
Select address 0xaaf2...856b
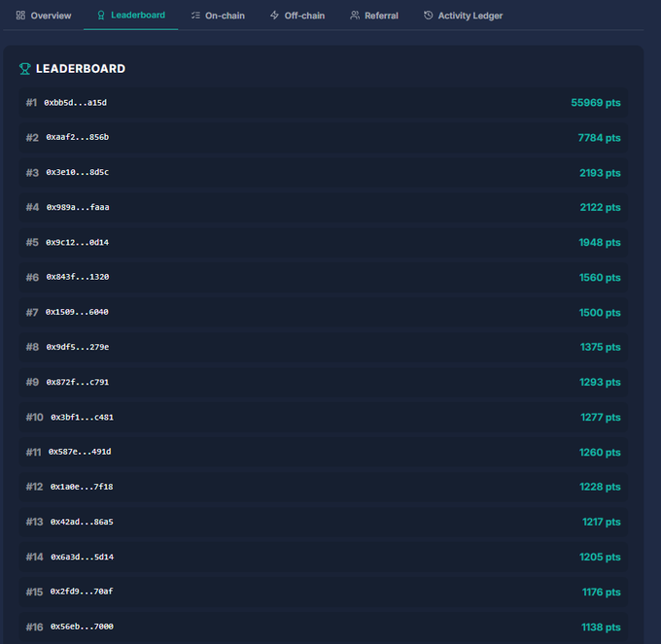[78, 137]
